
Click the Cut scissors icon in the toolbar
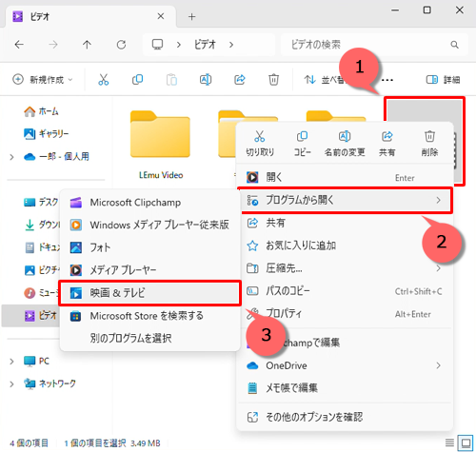pyautogui.click(x=103, y=80)
